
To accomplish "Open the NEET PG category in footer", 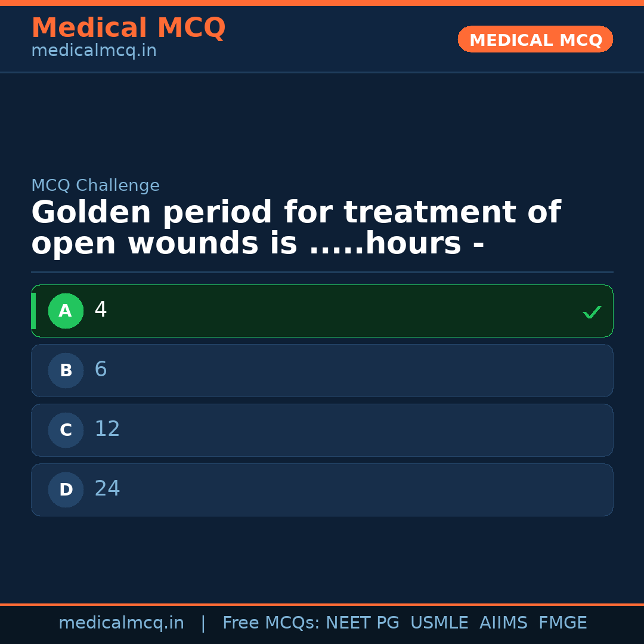I will (x=362, y=623).
